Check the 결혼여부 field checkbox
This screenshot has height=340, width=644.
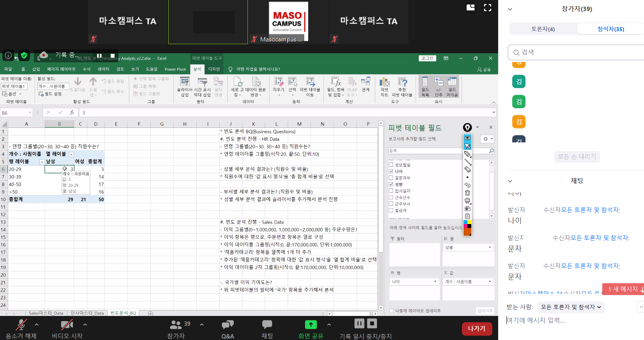391,178
